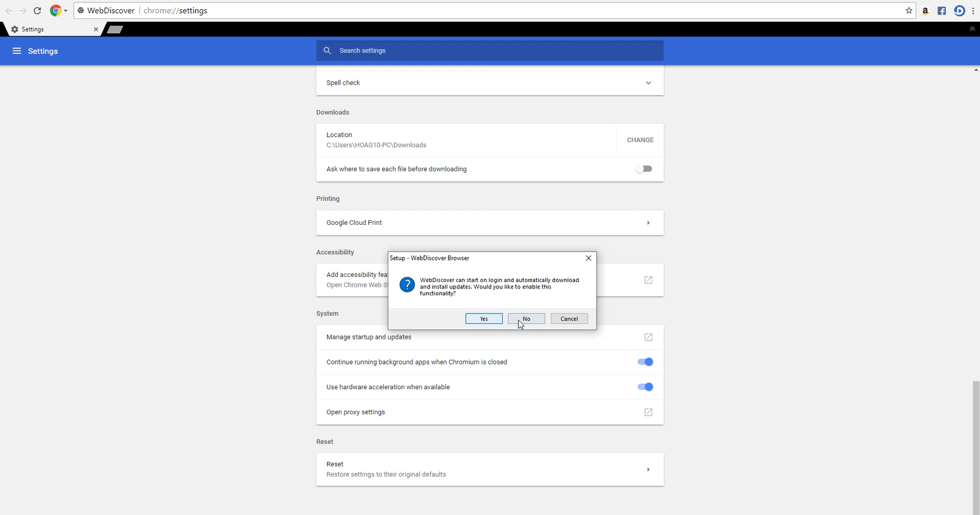Click the question mark icon in dialog
This screenshot has width=980, height=515.
click(407, 284)
